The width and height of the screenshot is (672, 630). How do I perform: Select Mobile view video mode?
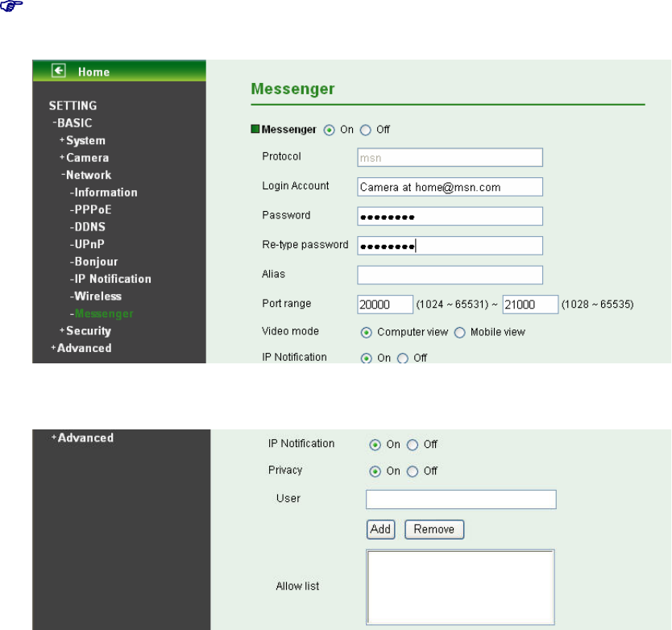pos(459,333)
